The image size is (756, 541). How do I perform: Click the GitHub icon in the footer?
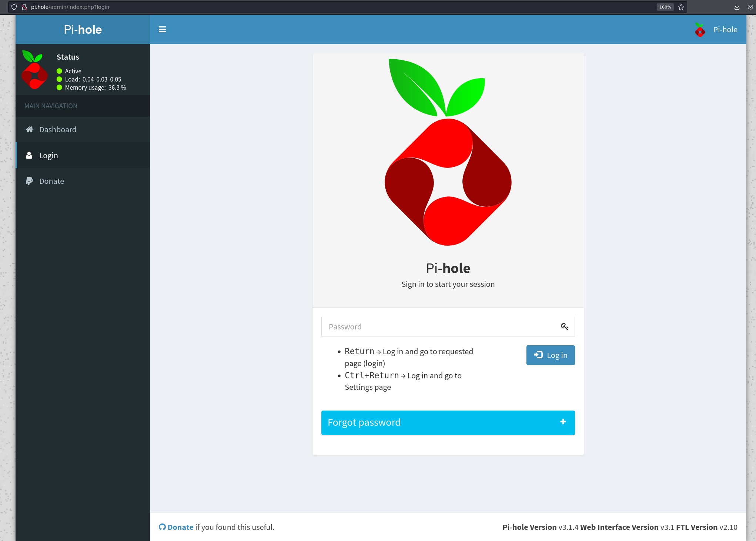[162, 527]
